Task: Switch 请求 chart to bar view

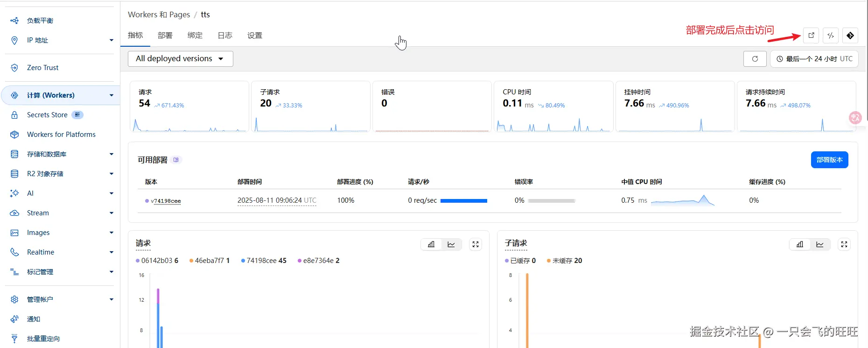Action: click(431, 244)
